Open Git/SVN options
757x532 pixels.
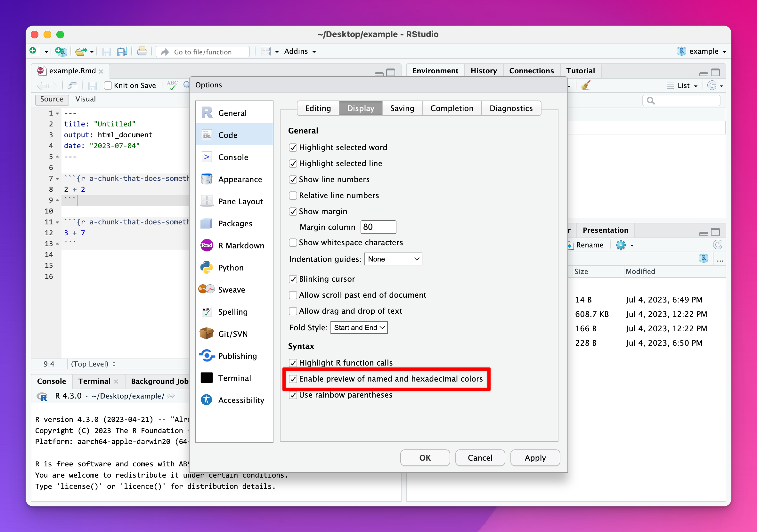pyautogui.click(x=234, y=334)
